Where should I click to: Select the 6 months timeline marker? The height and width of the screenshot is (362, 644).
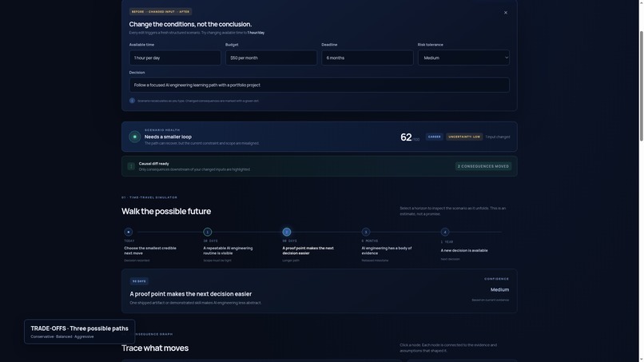366,233
